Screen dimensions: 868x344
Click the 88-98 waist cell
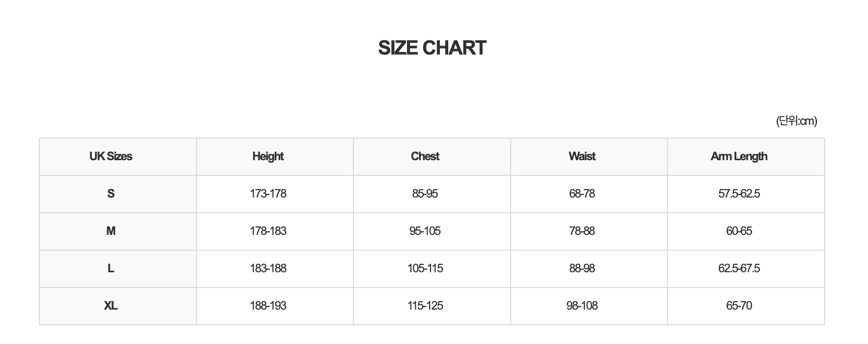click(582, 268)
